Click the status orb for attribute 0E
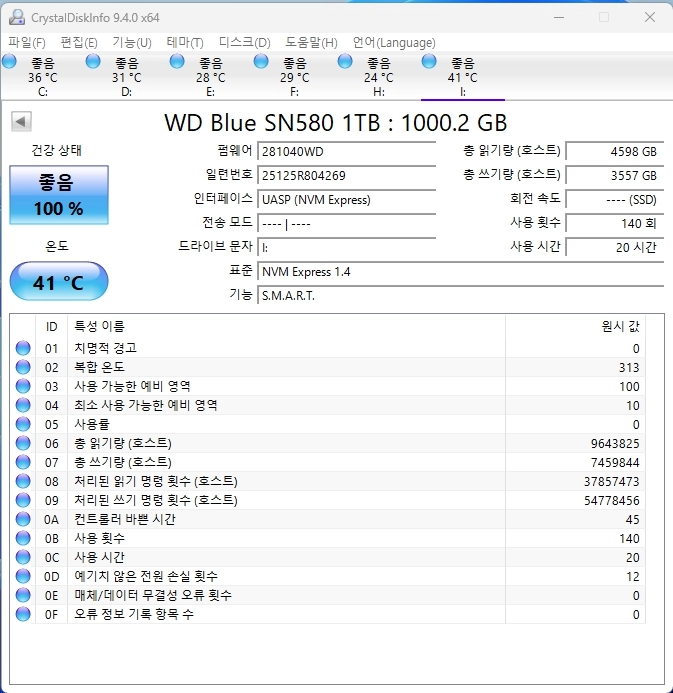This screenshot has height=693, width=673. click(23, 595)
